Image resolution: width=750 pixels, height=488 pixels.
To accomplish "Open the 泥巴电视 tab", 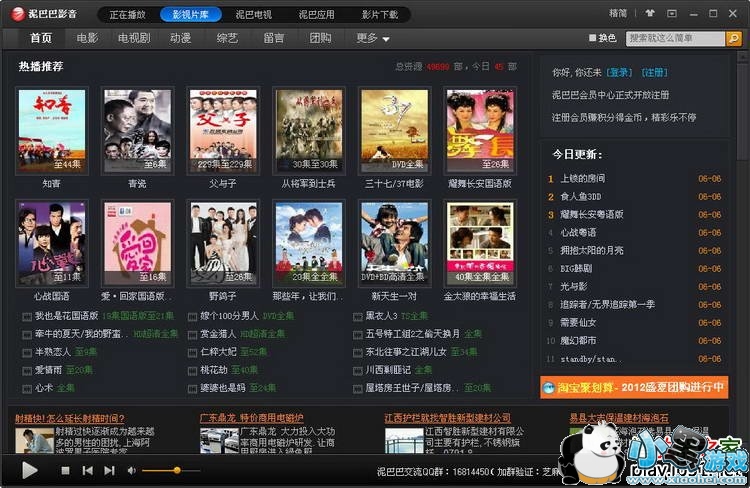I will pyautogui.click(x=254, y=15).
